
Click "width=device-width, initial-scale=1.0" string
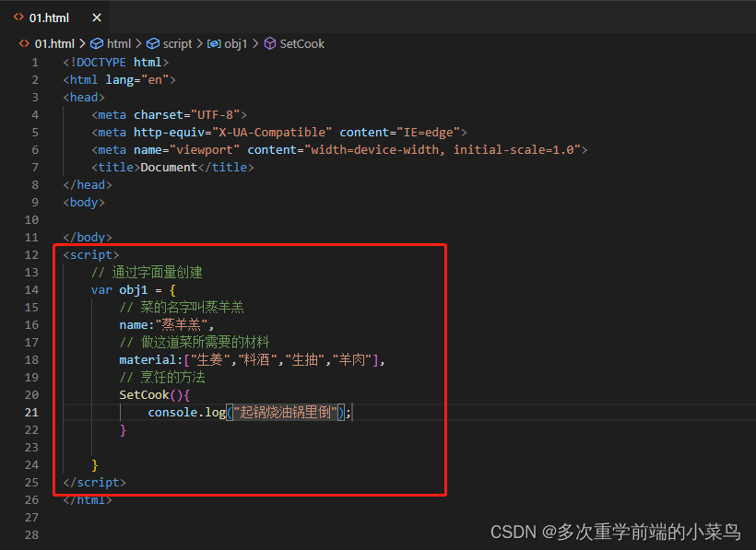(443, 150)
